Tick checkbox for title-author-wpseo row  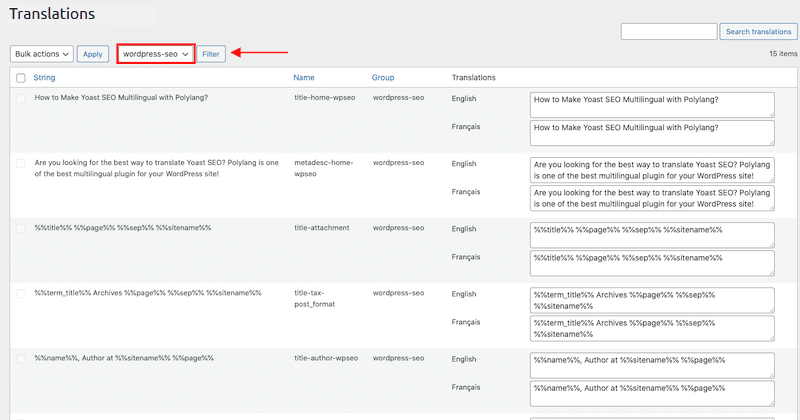coord(21,359)
